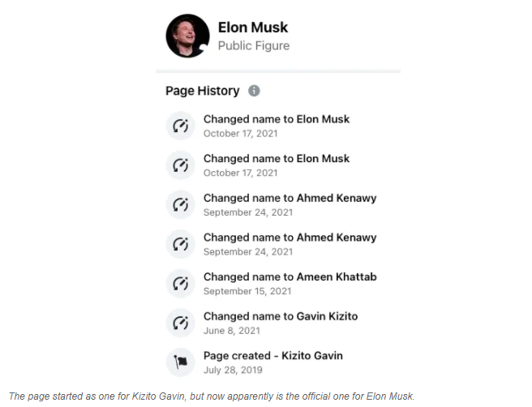Click the second Elon Musk name-change icon
Viewport: 532px width, 407px height.
click(180, 165)
